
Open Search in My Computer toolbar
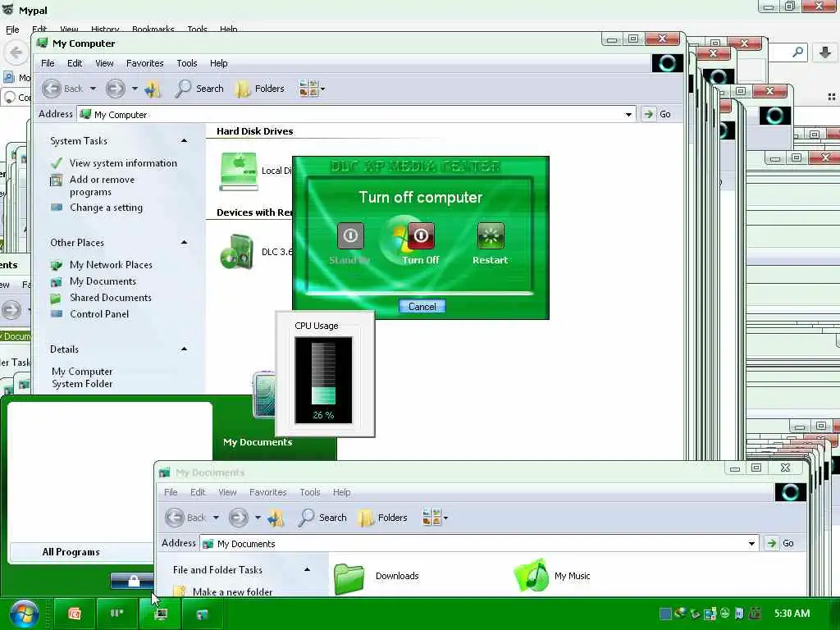click(x=199, y=89)
